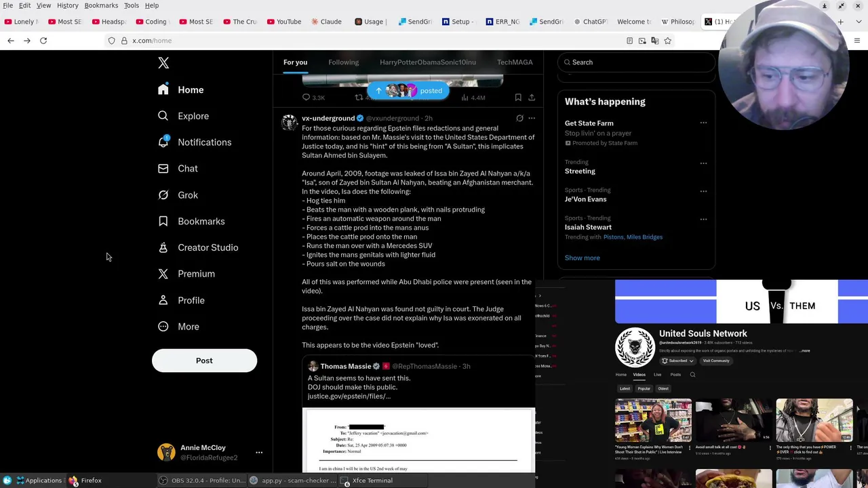The height and width of the screenshot is (488, 868).
Task: Click Show more under What's happening
Action: pyautogui.click(x=583, y=258)
